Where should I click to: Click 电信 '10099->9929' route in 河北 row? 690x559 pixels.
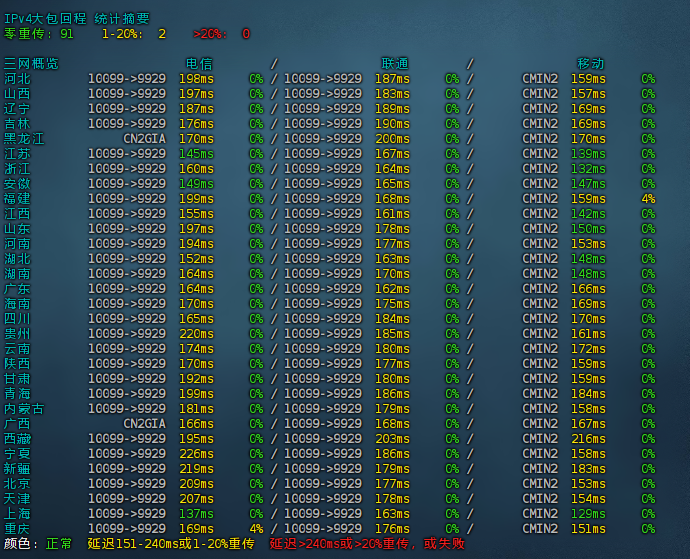[x=127, y=79]
